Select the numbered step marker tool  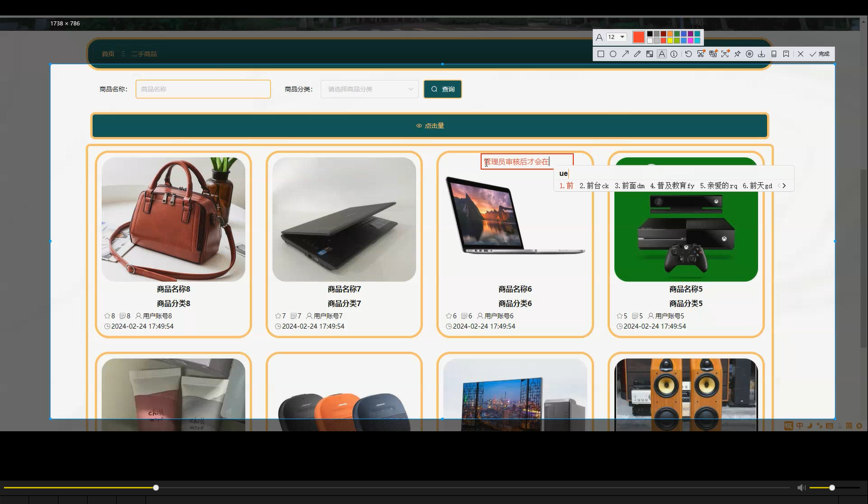674,54
